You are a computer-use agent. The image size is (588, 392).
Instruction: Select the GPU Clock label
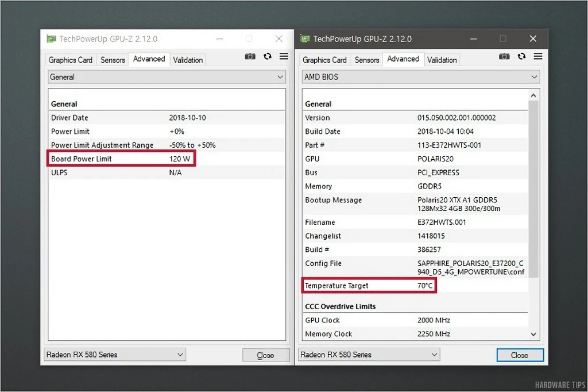pyautogui.click(x=323, y=320)
